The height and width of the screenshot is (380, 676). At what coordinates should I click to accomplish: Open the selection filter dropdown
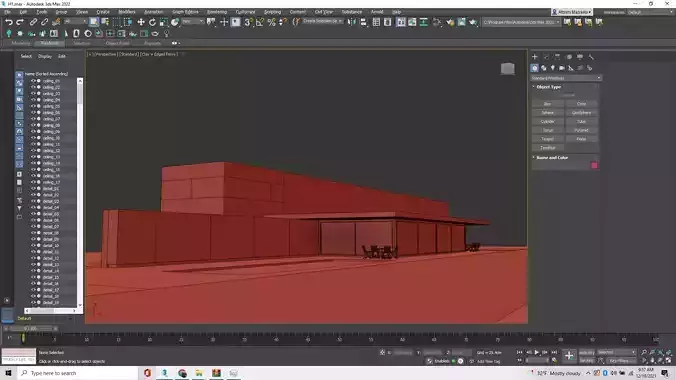coord(75,22)
